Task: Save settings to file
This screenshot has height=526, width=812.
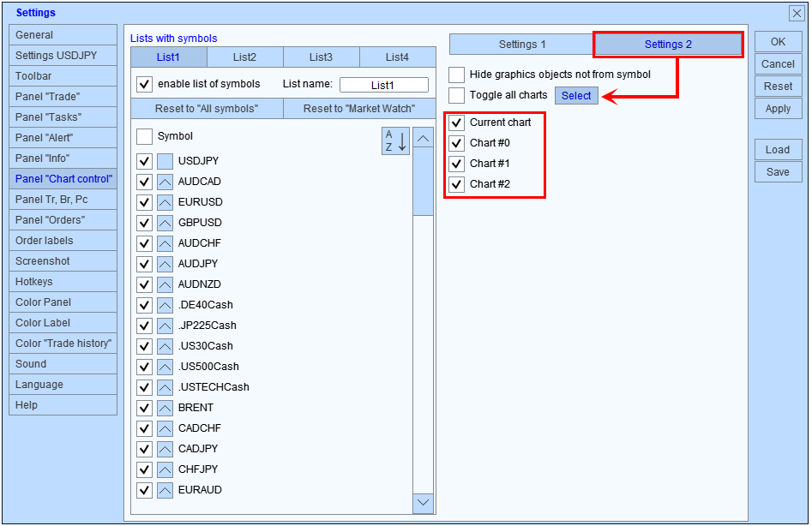Action: (x=778, y=172)
